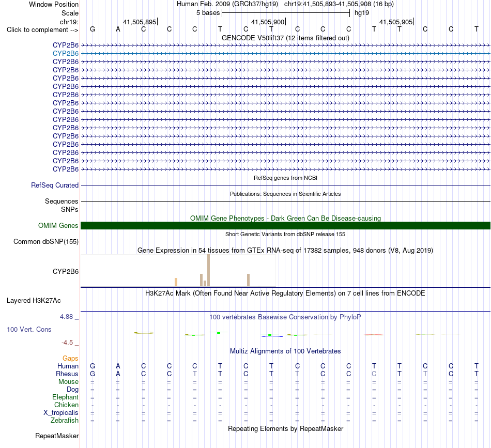
Task: Click the 'Mouse' species label
Action: click(68, 382)
